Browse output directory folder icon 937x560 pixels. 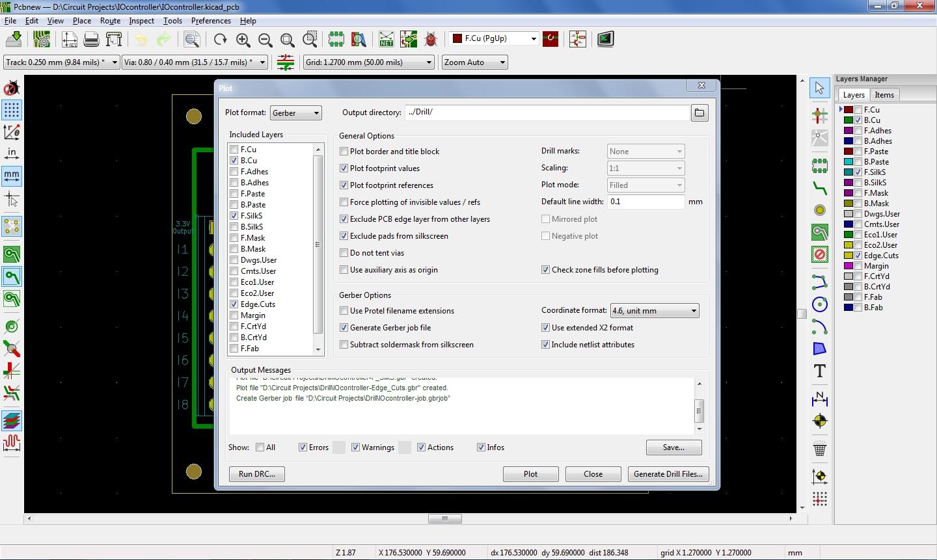699,113
